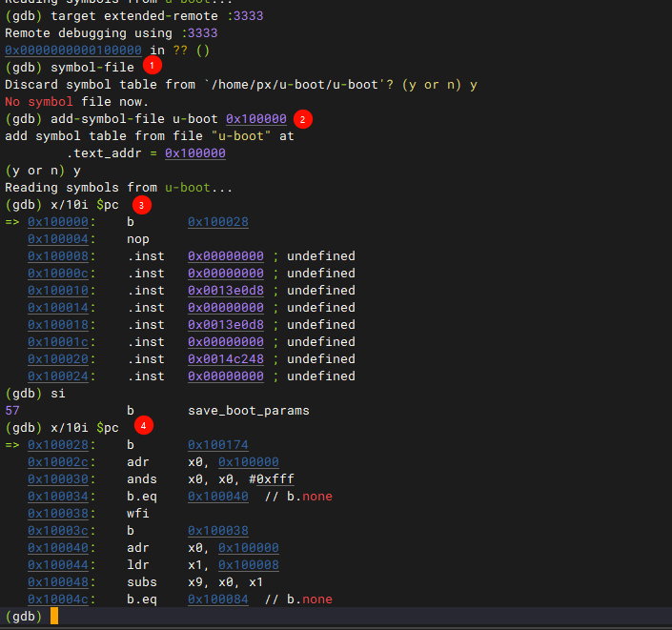Image resolution: width=672 pixels, height=630 pixels.
Task: Click address 0x100038 on the wfi line
Action: tap(57, 514)
